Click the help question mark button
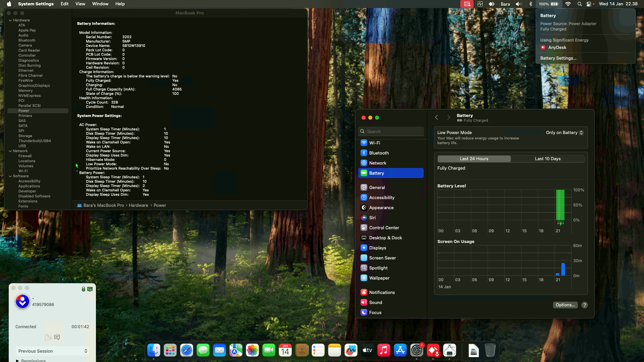This screenshot has height=362, width=644. [585, 305]
